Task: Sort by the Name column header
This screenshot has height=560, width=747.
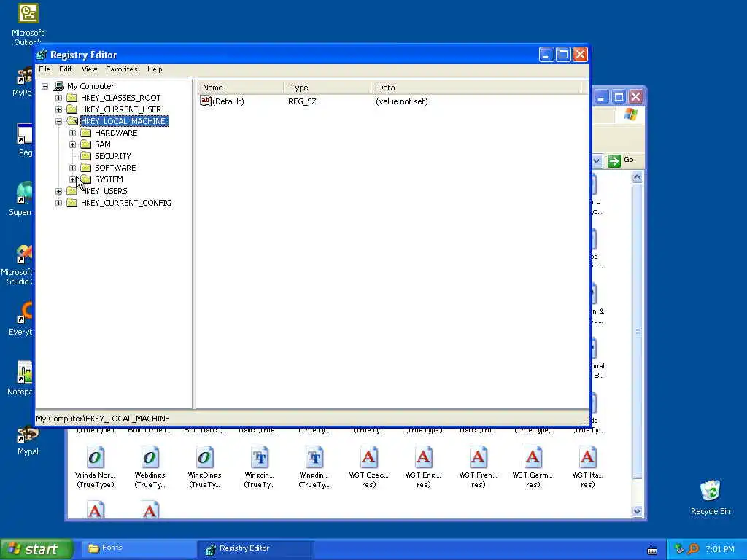Action: coord(239,87)
